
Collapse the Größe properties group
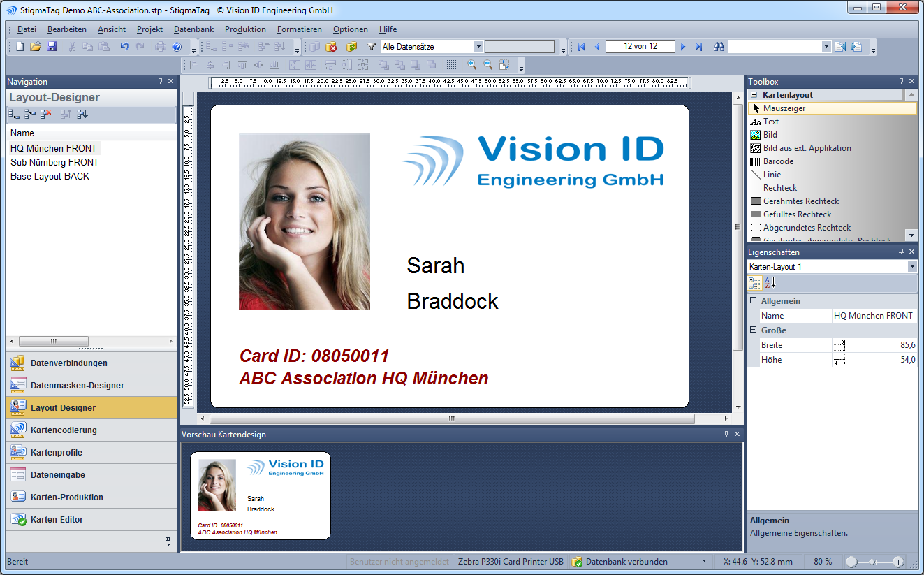coord(754,330)
